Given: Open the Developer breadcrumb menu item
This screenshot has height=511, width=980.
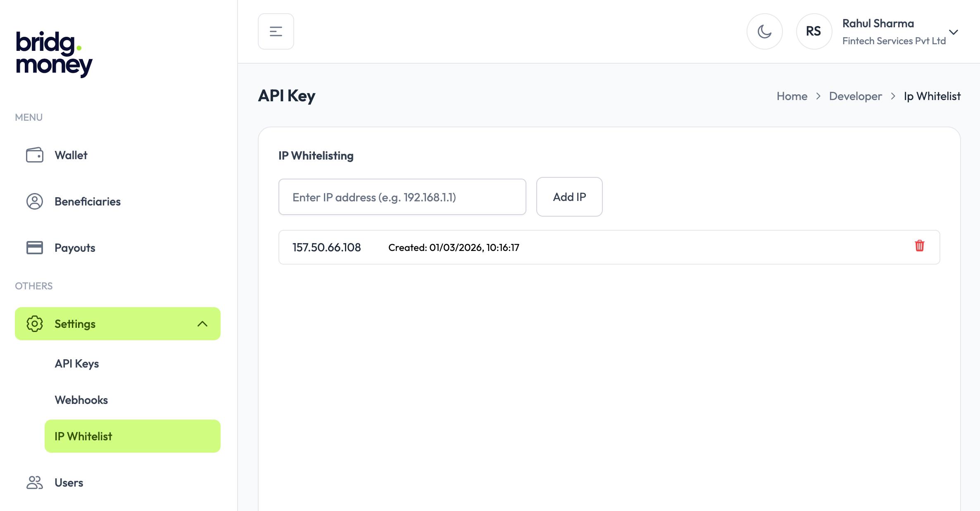Looking at the screenshot, I should click(855, 96).
